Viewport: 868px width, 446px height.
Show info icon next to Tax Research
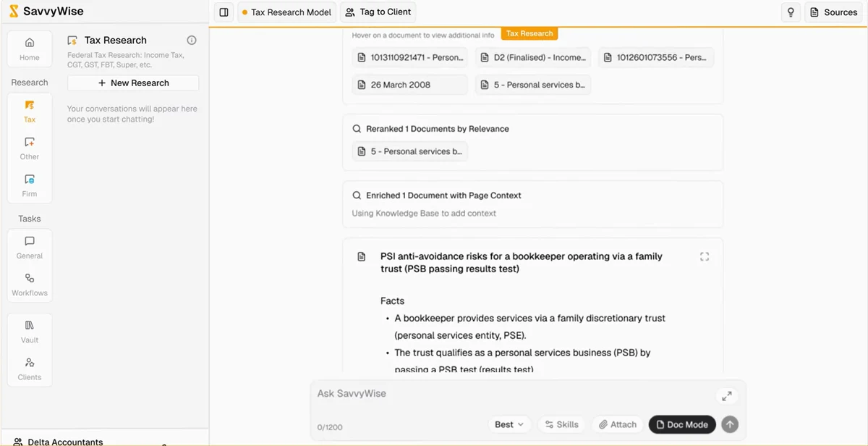pyautogui.click(x=192, y=41)
